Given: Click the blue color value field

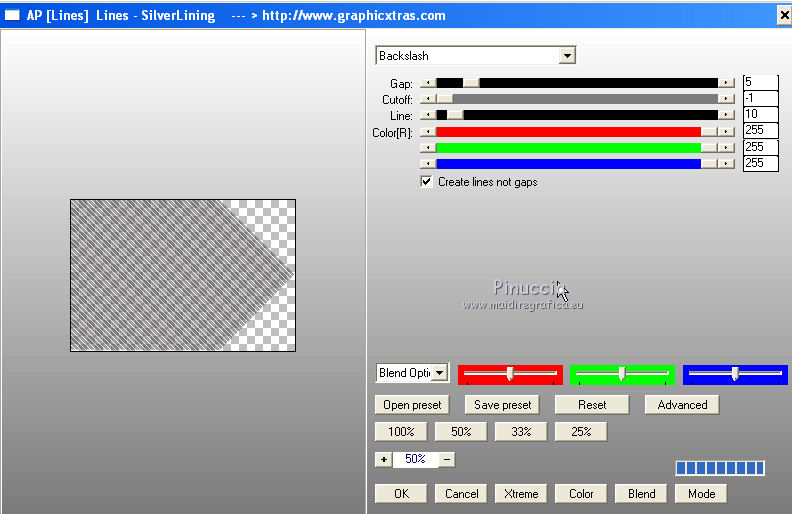Looking at the screenshot, I should point(760,163).
